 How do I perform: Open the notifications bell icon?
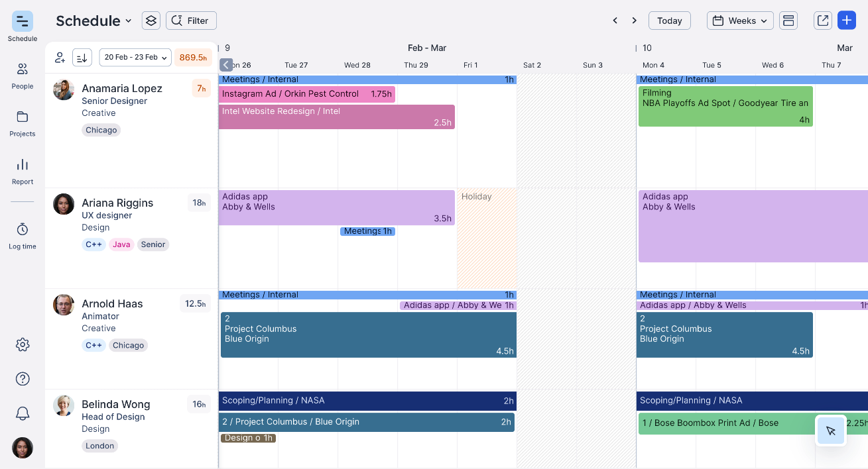(22, 413)
